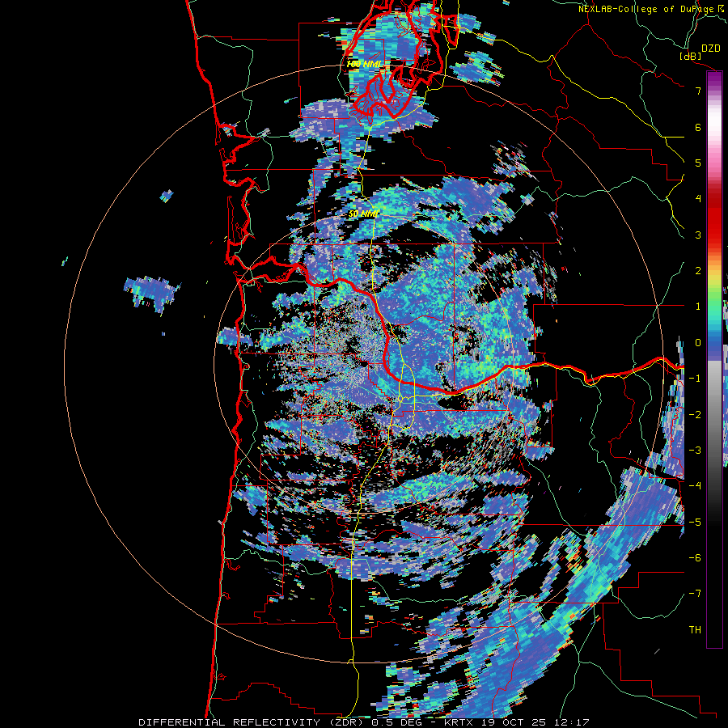
Task: Click the 0 value on color scale
Action: click(x=698, y=343)
